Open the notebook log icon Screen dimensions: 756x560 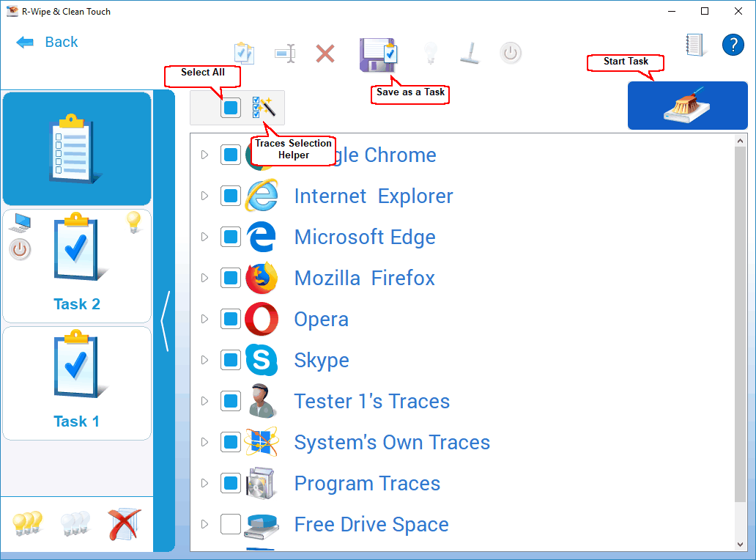(x=694, y=45)
